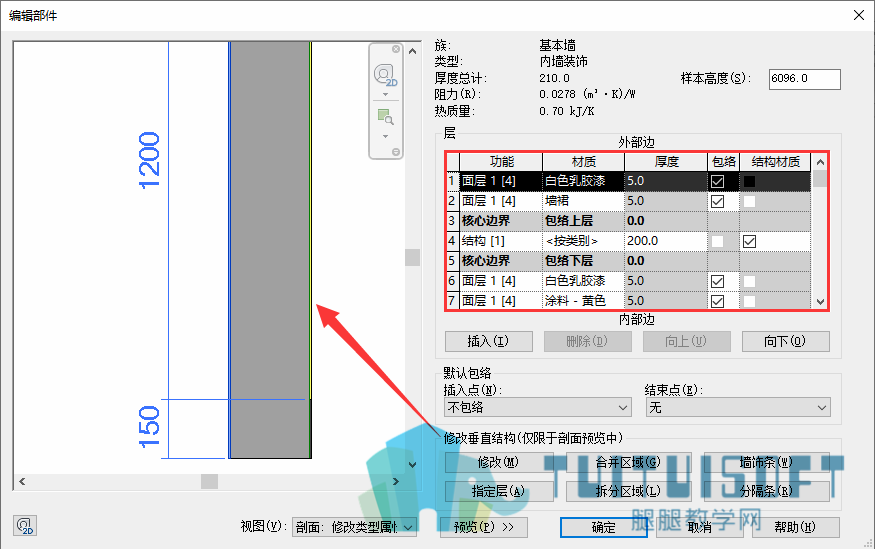
Task: Click the 插入(I) button
Action: coord(489,341)
